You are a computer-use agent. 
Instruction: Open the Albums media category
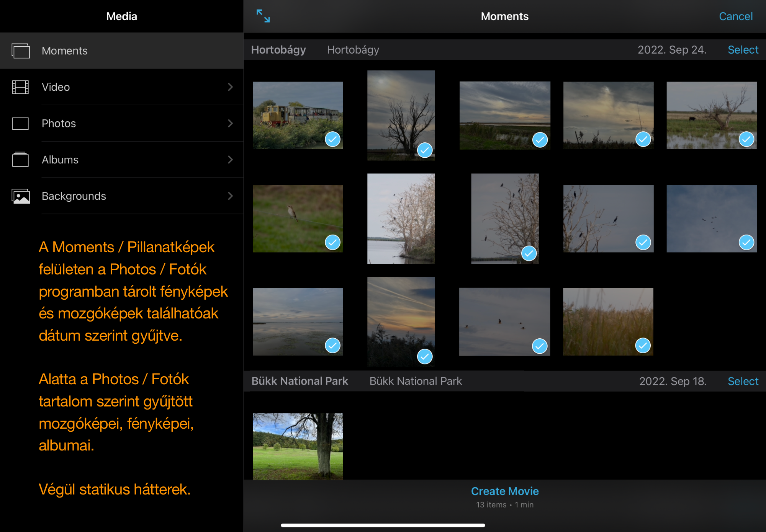122,160
